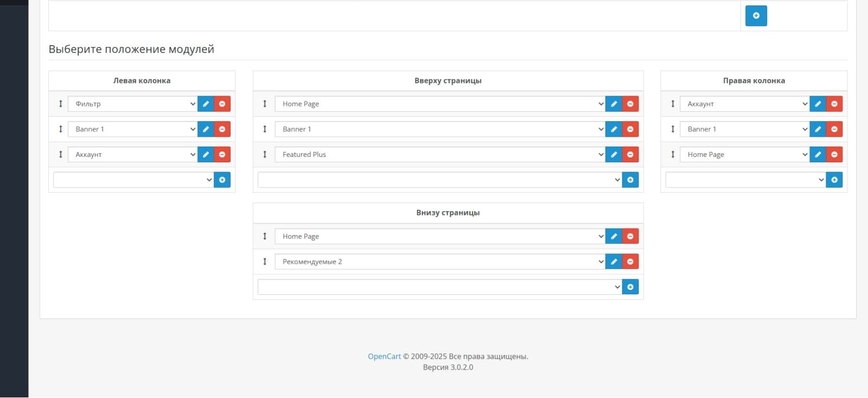The image size is (868, 398).
Task: Edit Banner 1 in Левая колонка
Action: pos(206,129)
